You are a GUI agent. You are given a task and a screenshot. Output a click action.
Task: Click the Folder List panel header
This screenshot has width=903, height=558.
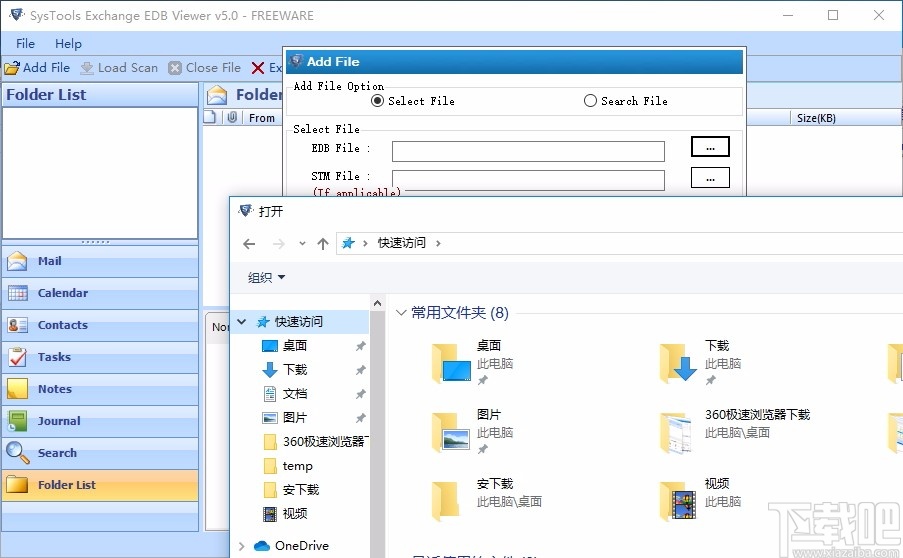point(100,95)
